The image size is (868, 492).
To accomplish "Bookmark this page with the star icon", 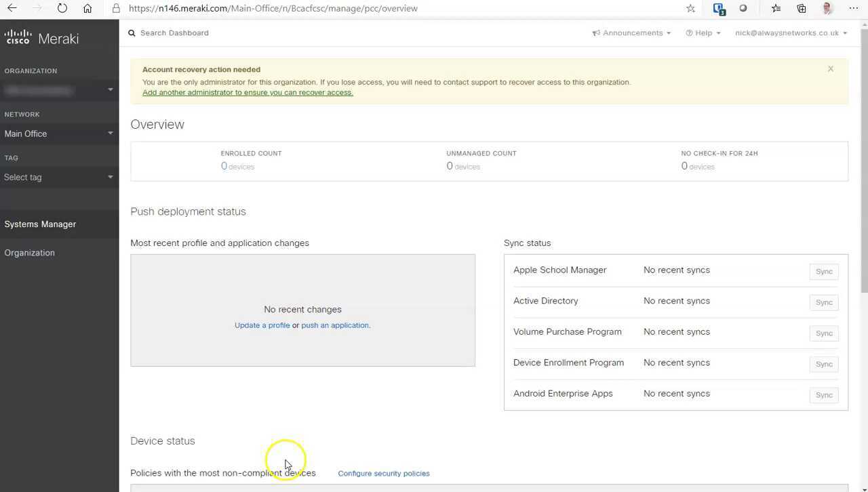I will [690, 8].
